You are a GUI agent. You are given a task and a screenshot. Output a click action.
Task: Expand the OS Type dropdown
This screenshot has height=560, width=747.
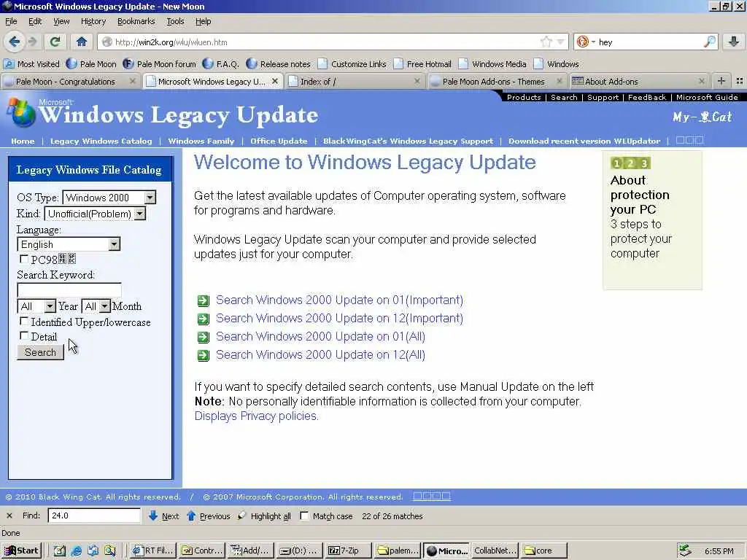[x=150, y=197]
